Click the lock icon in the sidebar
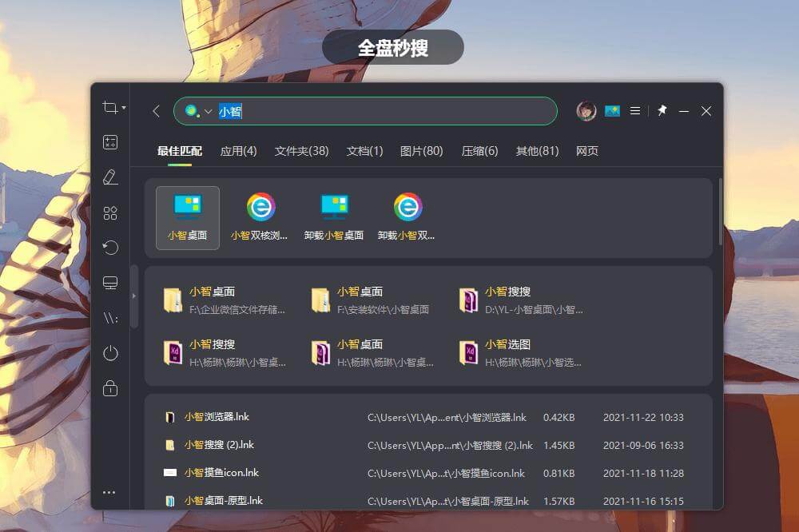Image resolution: width=799 pixels, height=532 pixels. click(x=110, y=388)
